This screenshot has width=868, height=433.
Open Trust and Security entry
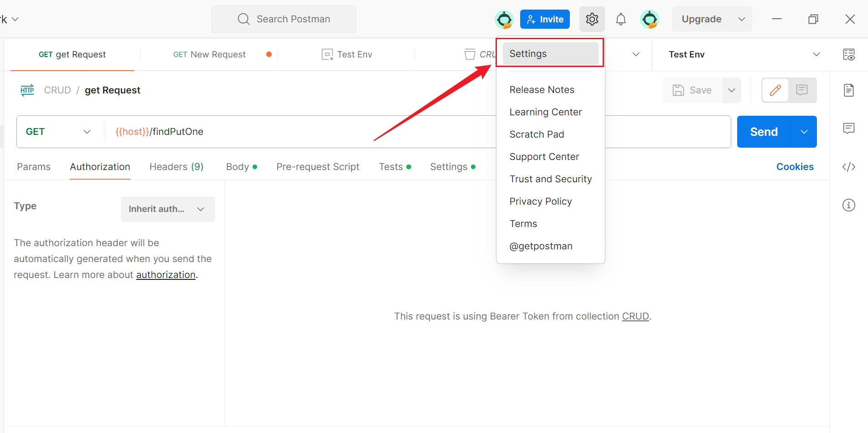[550, 179]
